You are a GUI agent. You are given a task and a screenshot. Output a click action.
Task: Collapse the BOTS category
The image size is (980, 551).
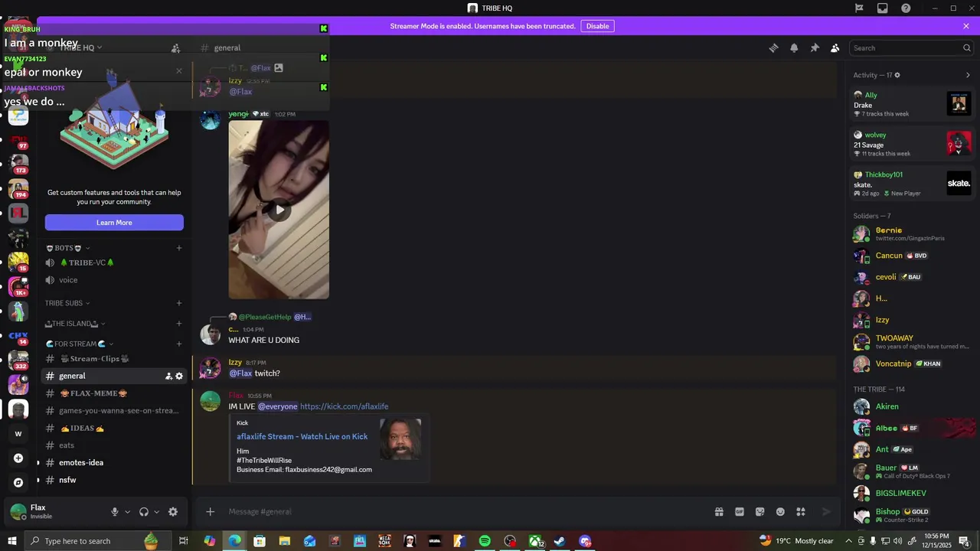pos(67,248)
